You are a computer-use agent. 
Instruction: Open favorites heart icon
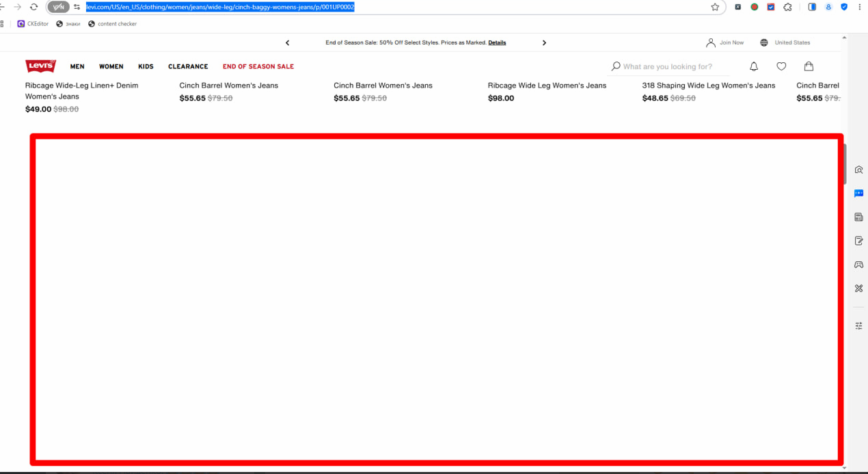(781, 66)
